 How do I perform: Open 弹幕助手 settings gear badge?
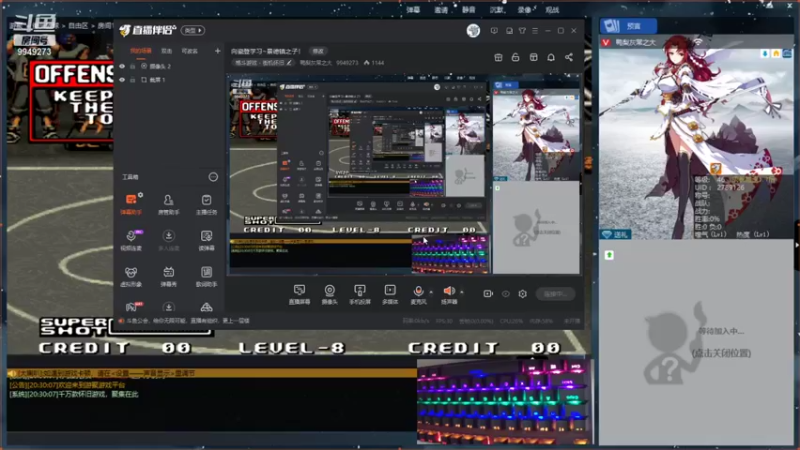pos(140,195)
